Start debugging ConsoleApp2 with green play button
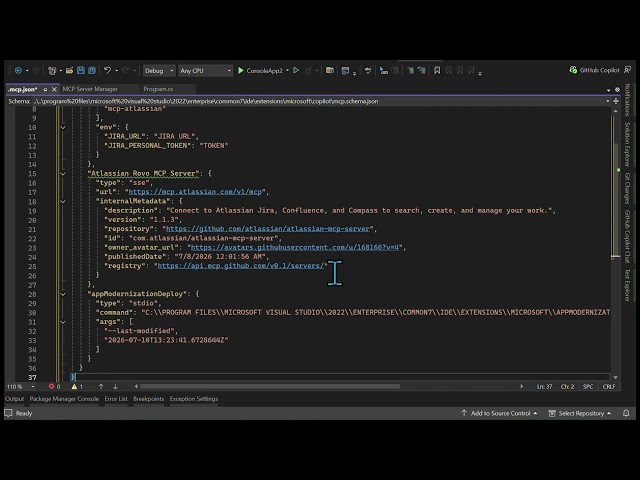This screenshot has width=640, height=480. (x=241, y=71)
